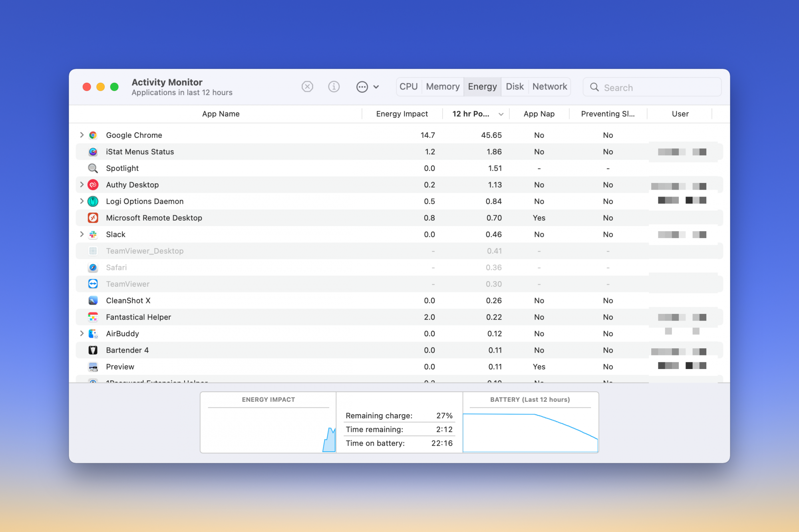Image resolution: width=799 pixels, height=532 pixels.
Task: Click the iStat Menus Status icon
Action: tap(93, 152)
